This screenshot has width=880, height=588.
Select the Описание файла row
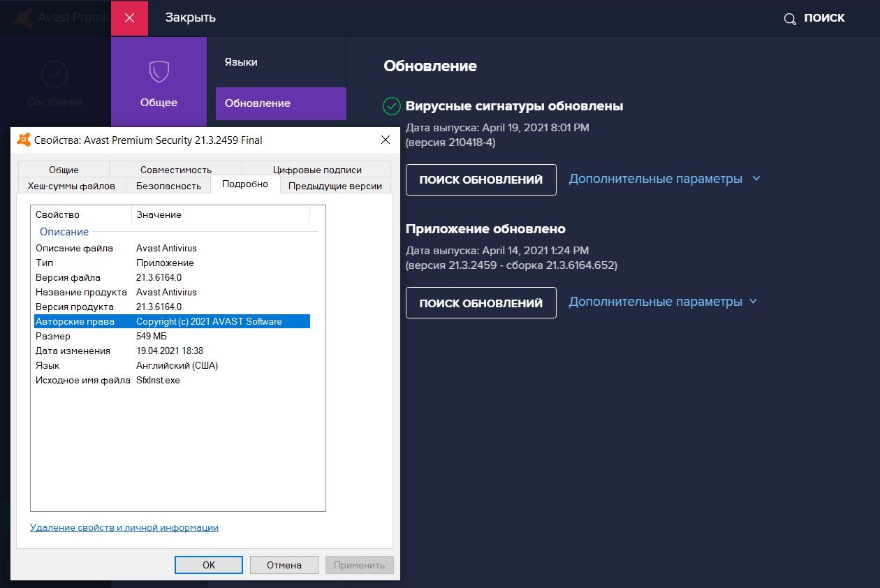coord(172,248)
